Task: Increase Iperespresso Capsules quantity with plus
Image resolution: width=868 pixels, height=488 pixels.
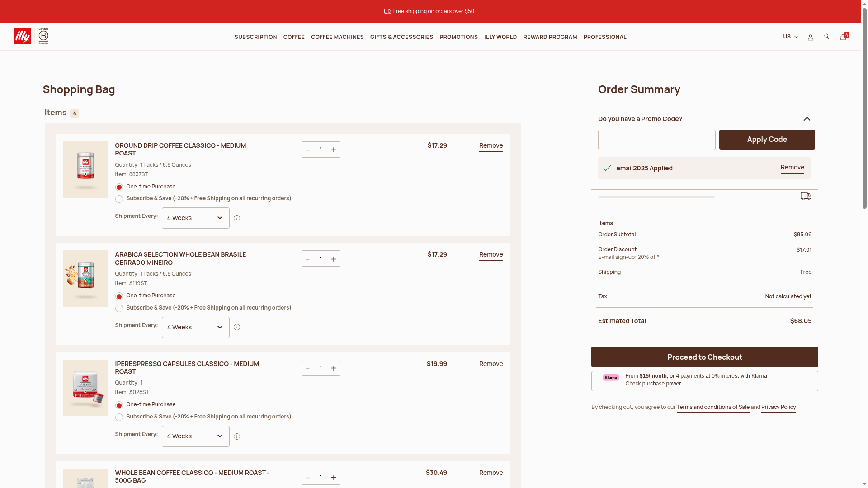Action: 334,368
